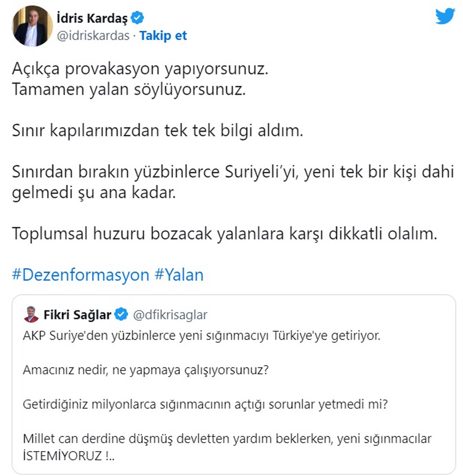The image size is (463, 476).
Task: Click the Takip et follow button
Action: tap(164, 35)
